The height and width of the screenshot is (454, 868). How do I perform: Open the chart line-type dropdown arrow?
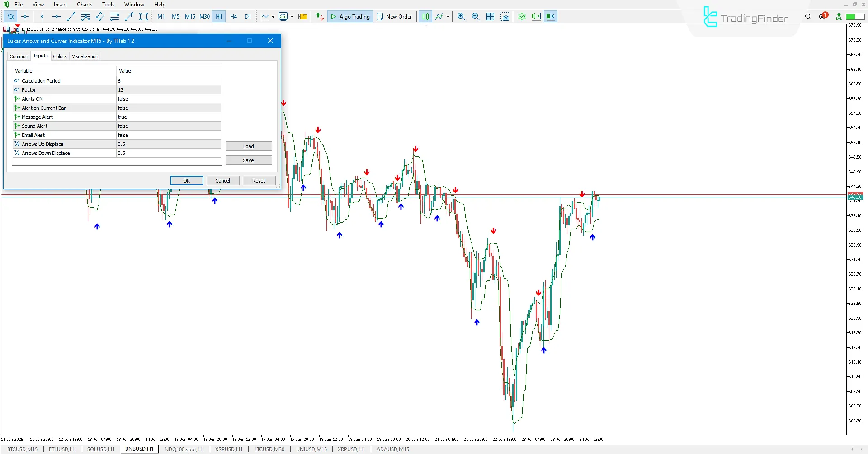tap(273, 17)
